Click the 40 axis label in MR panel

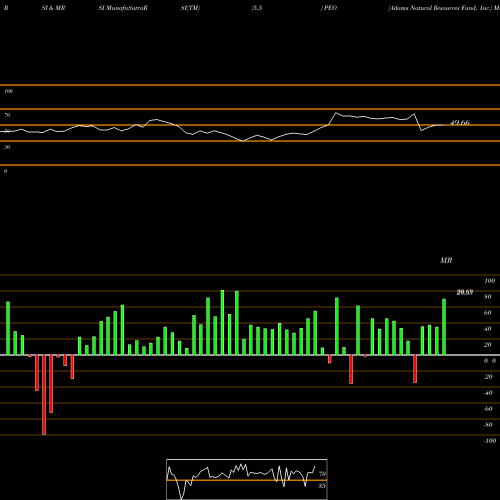[488, 329]
